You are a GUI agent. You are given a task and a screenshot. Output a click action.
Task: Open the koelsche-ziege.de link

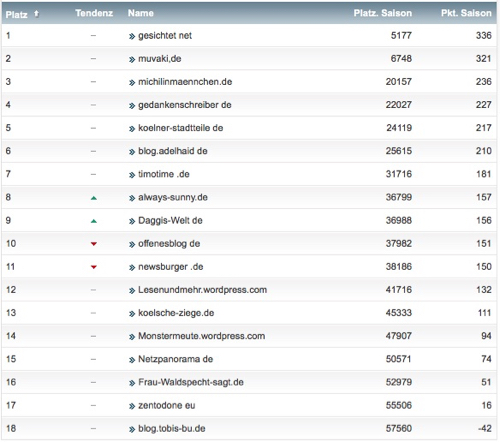176,313
